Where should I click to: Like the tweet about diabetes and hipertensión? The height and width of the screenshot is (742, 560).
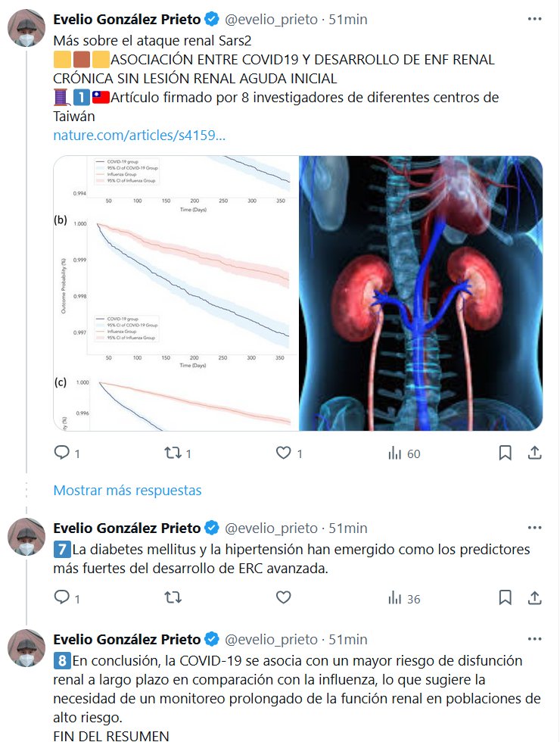pyautogui.click(x=283, y=598)
